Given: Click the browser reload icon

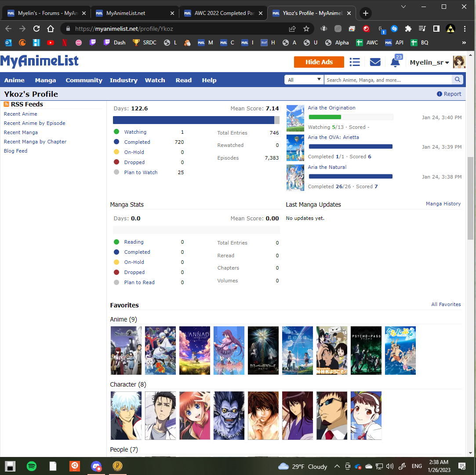Looking at the screenshot, I should click(x=36, y=29).
